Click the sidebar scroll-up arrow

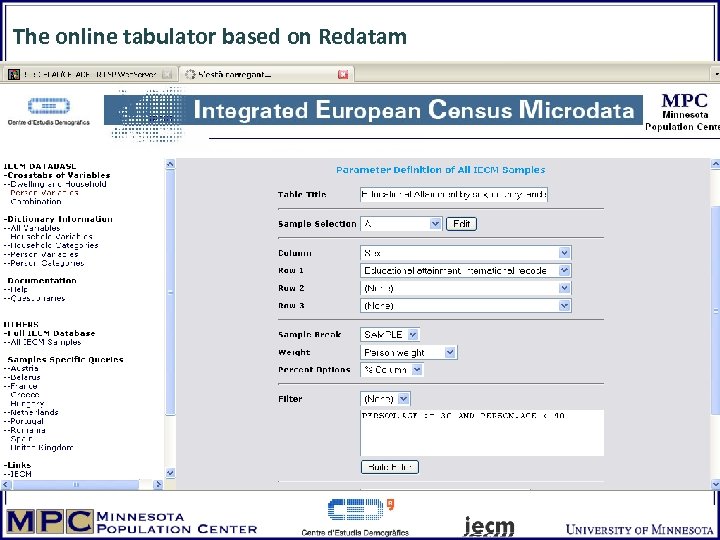click(170, 163)
